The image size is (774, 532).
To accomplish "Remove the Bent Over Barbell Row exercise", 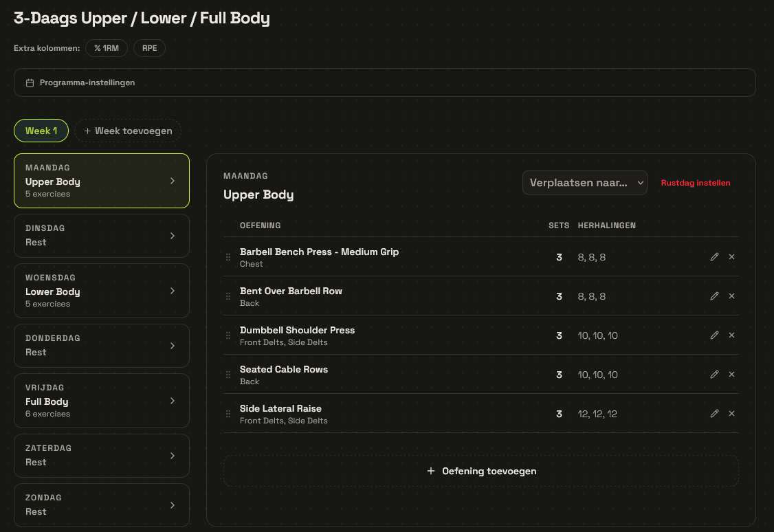I will tap(731, 296).
